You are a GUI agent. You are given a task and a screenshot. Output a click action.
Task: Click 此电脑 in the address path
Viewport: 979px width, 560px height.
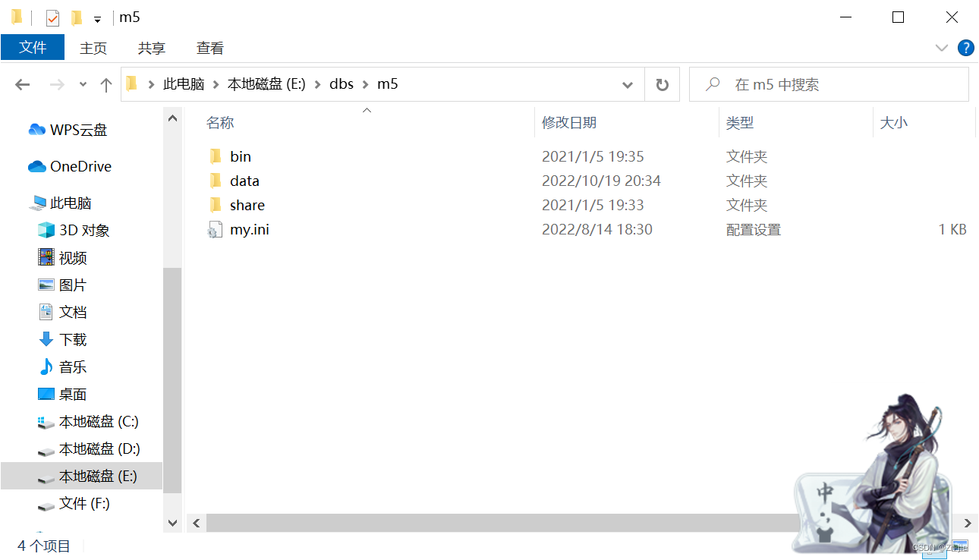(184, 84)
